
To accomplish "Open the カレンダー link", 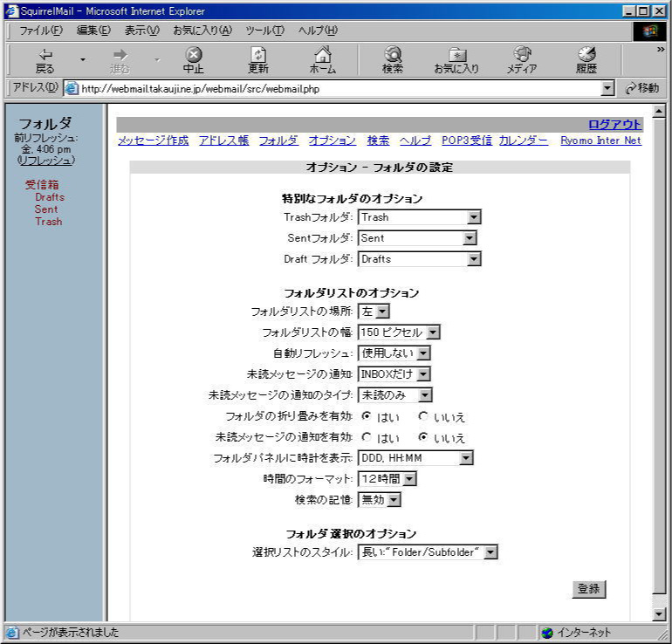I will pyautogui.click(x=524, y=140).
